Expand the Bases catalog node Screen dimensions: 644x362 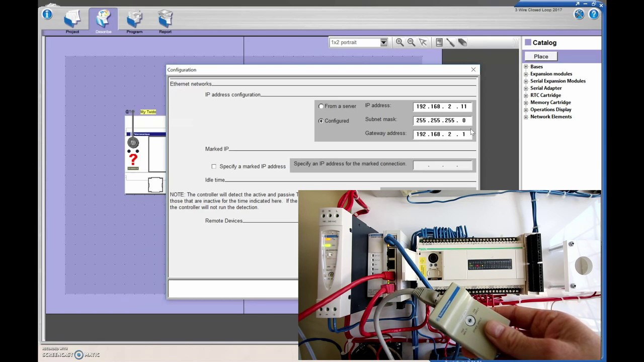526,67
